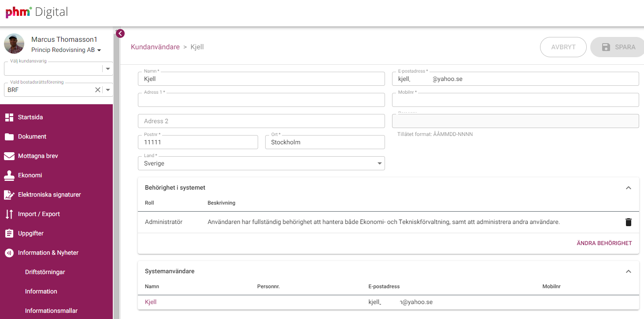Click the Mottagna brev envelope icon
644x319 pixels.
click(x=9, y=156)
